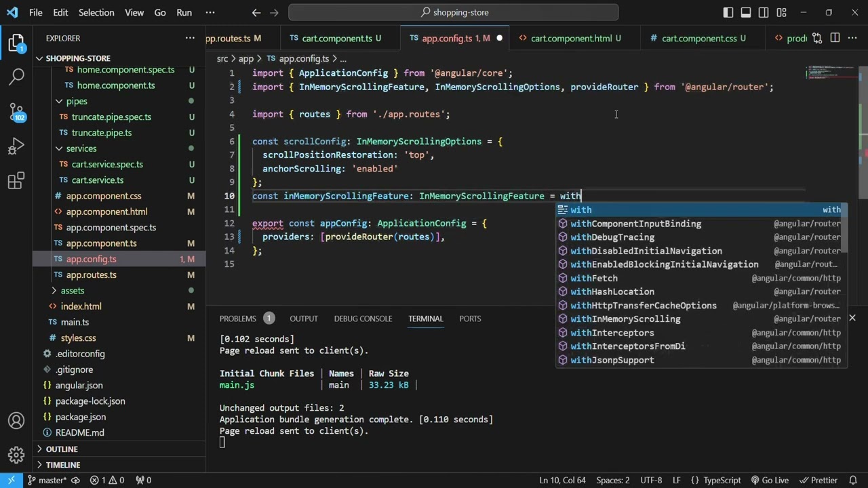Viewport: 868px width, 488px height.
Task: Open cart.service.ts in explorer
Action: (x=98, y=180)
